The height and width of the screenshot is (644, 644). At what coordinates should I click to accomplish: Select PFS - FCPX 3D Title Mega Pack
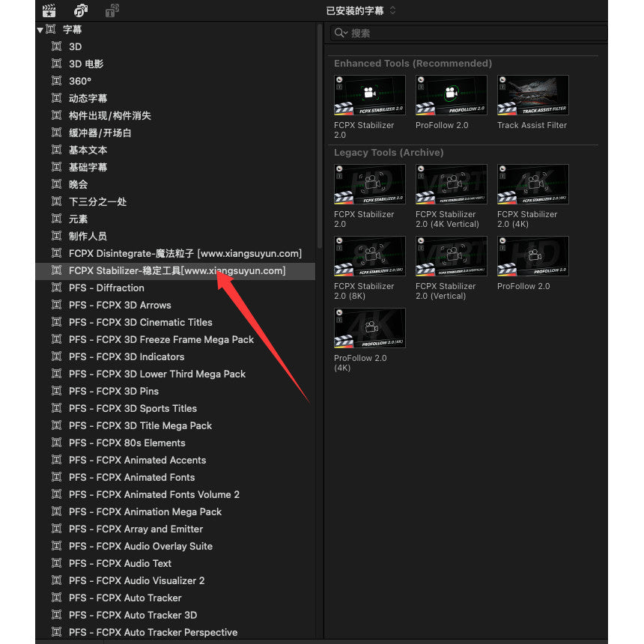[175, 426]
